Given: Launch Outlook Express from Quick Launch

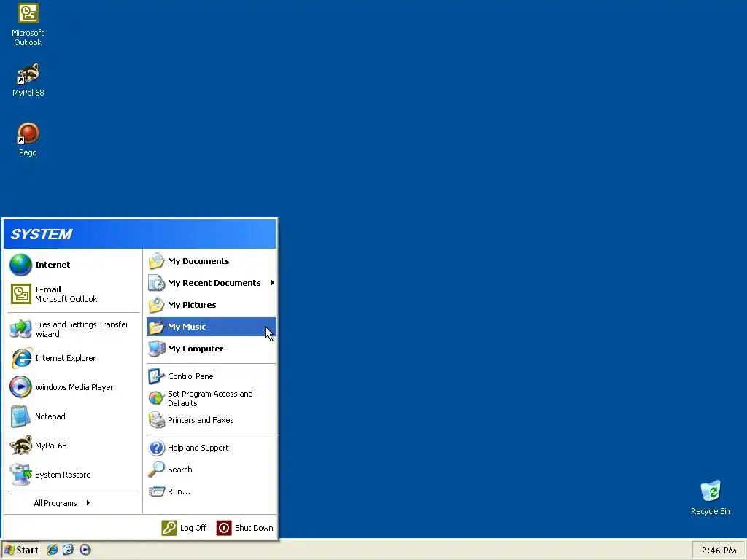Looking at the screenshot, I should coord(68,550).
